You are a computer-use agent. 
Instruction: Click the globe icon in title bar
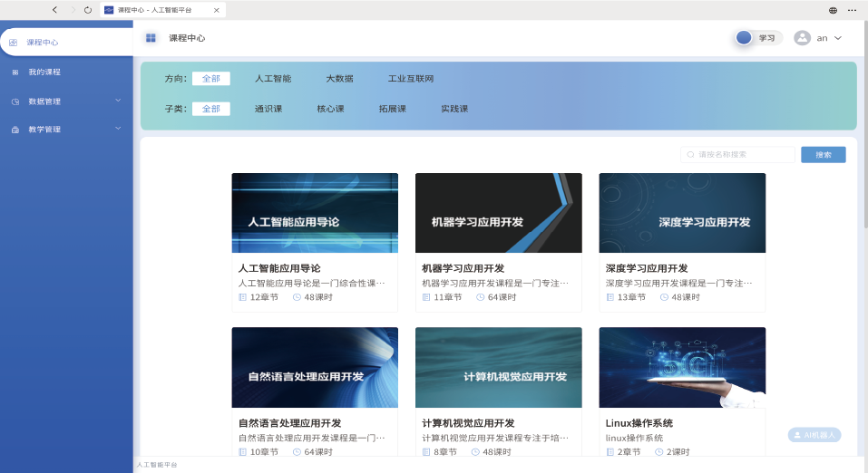pyautogui.click(x=833, y=10)
